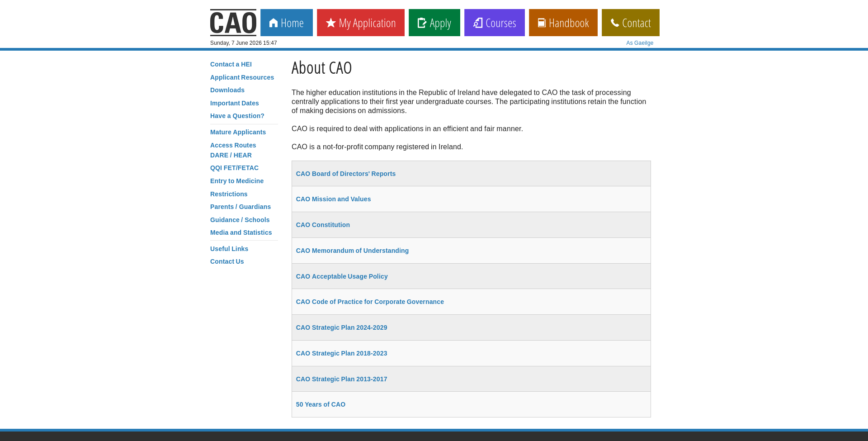Screen dimensions: 868x441
Task: Open Contact Us sidebar link
Action: tap(227, 261)
